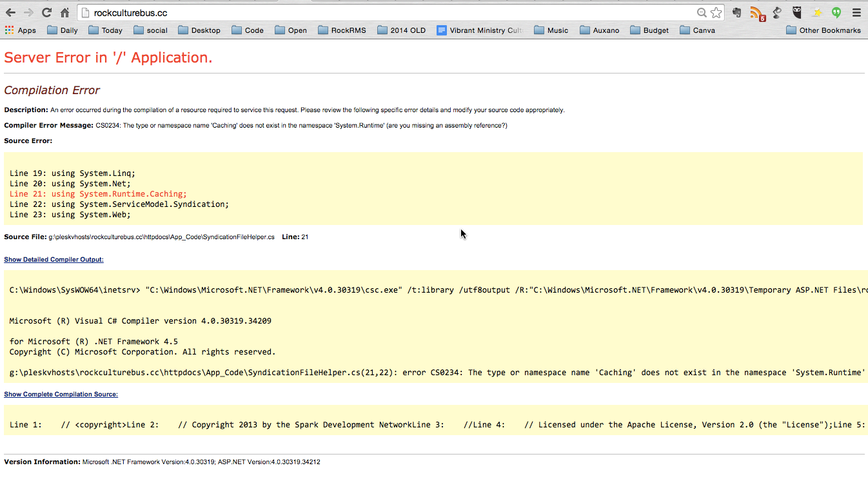The image size is (868, 479).
Task: Open the green Hangouts quote extension
Action: (836, 13)
